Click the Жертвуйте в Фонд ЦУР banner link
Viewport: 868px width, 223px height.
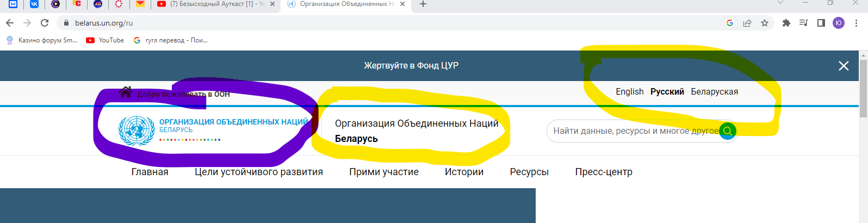pyautogui.click(x=411, y=65)
